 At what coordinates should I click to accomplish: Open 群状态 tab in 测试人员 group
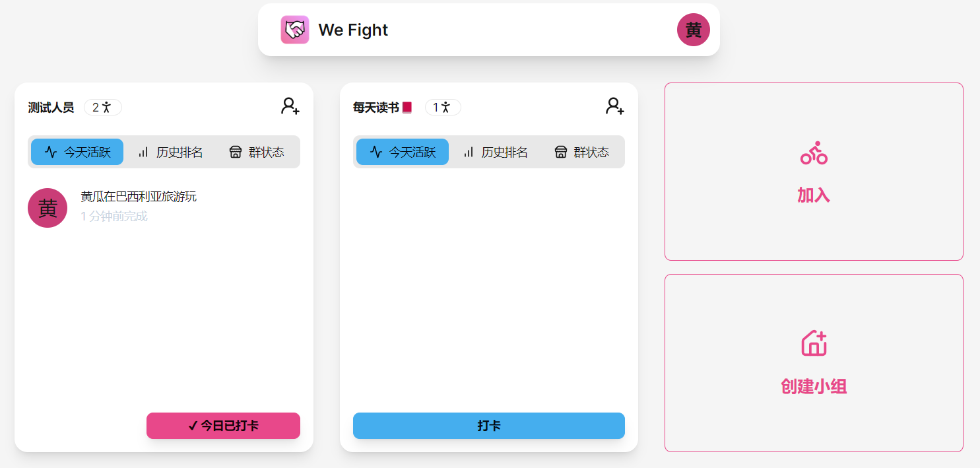tap(257, 152)
